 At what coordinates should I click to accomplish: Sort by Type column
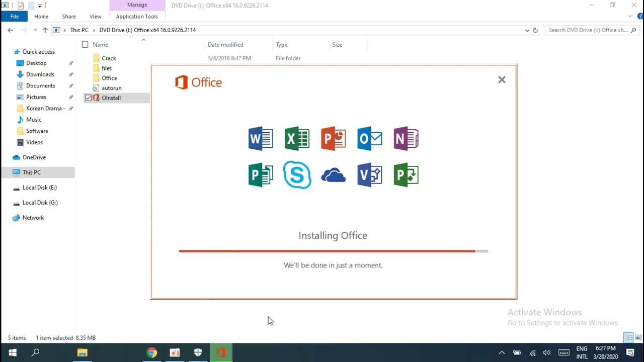coord(281,45)
